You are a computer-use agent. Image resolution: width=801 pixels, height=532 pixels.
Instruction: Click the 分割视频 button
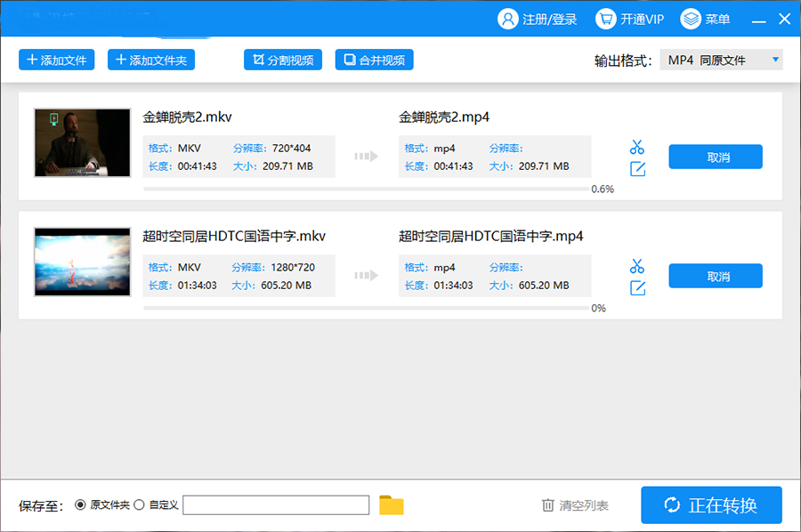tap(283, 60)
